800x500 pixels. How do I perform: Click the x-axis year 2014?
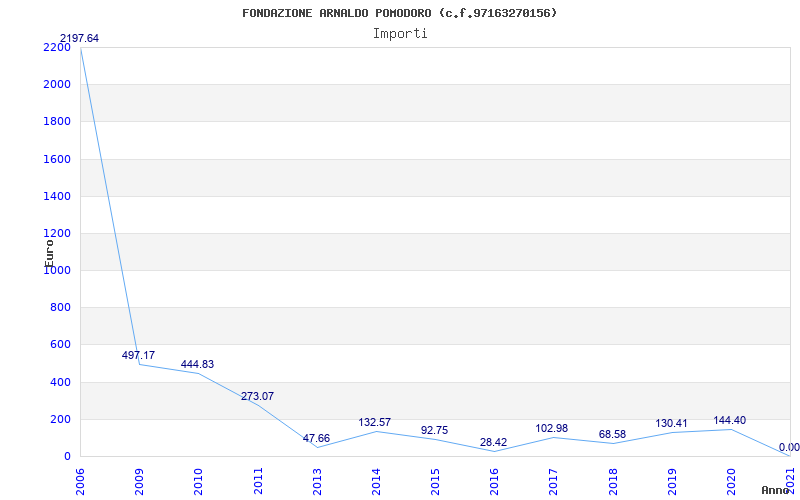pyautogui.click(x=376, y=481)
